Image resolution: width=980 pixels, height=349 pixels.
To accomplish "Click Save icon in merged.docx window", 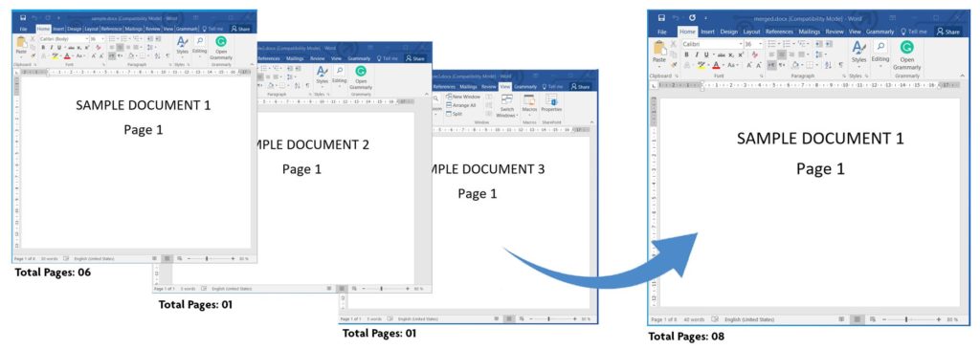I will (661, 18).
